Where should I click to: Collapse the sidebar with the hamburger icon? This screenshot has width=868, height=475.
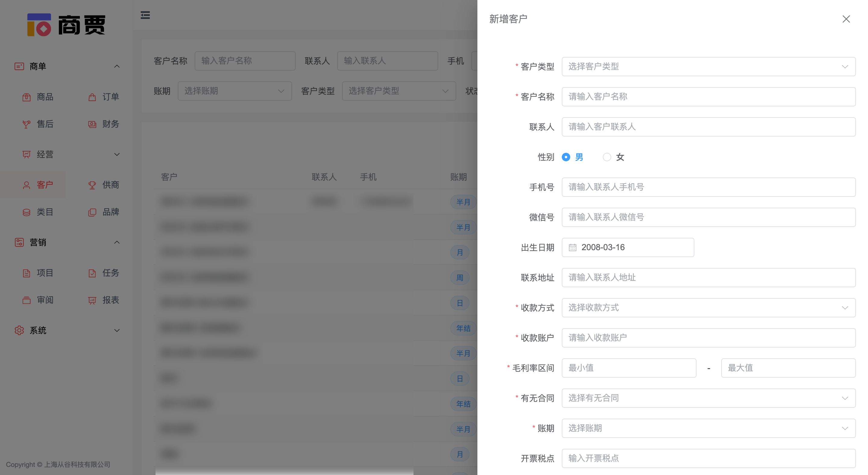coord(145,15)
